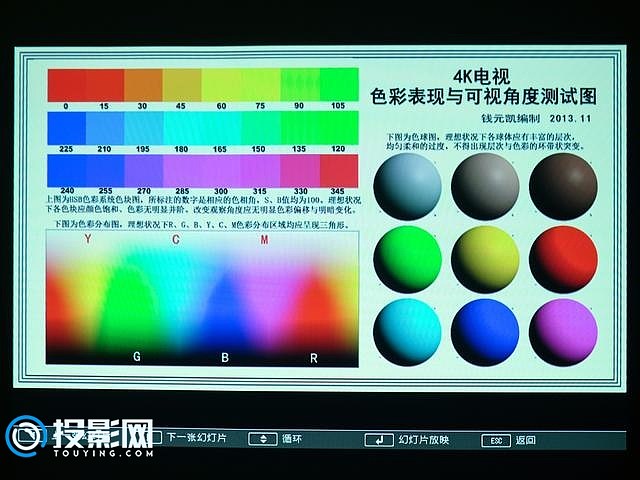Click the white B letter in color chart

coord(225,358)
